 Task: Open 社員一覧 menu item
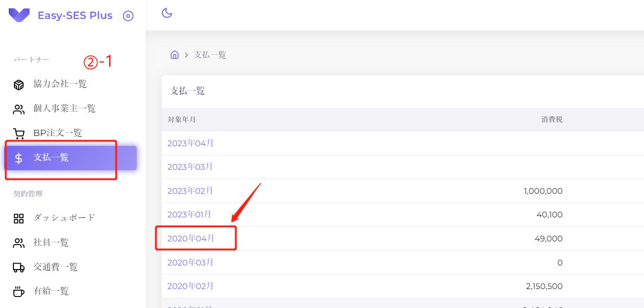click(x=51, y=242)
